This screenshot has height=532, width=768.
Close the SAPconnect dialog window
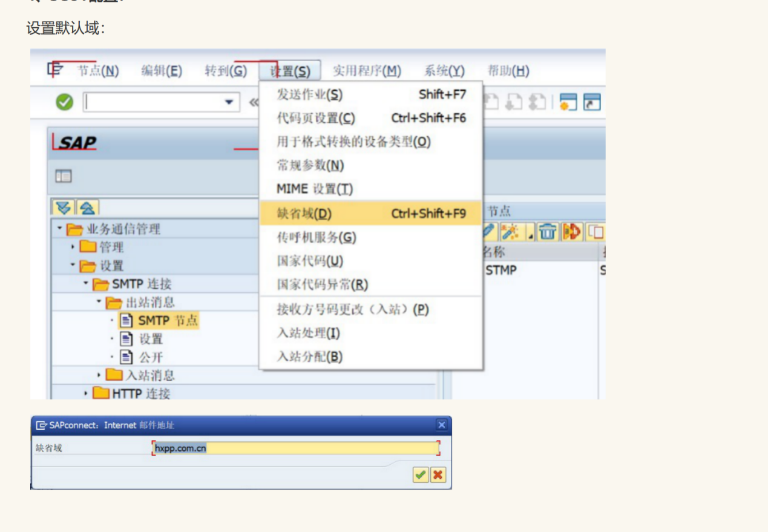coord(442,425)
